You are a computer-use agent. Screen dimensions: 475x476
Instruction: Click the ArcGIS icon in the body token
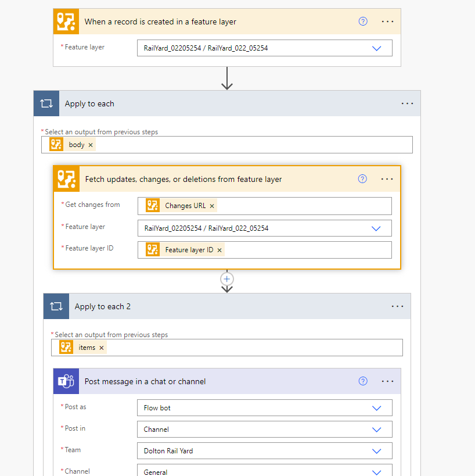point(56,145)
